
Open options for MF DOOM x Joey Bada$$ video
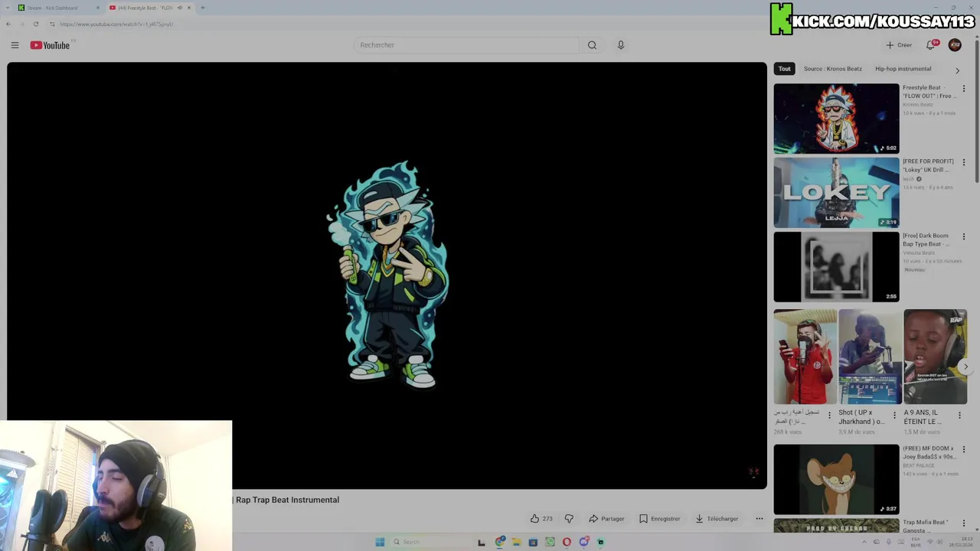[x=964, y=449]
